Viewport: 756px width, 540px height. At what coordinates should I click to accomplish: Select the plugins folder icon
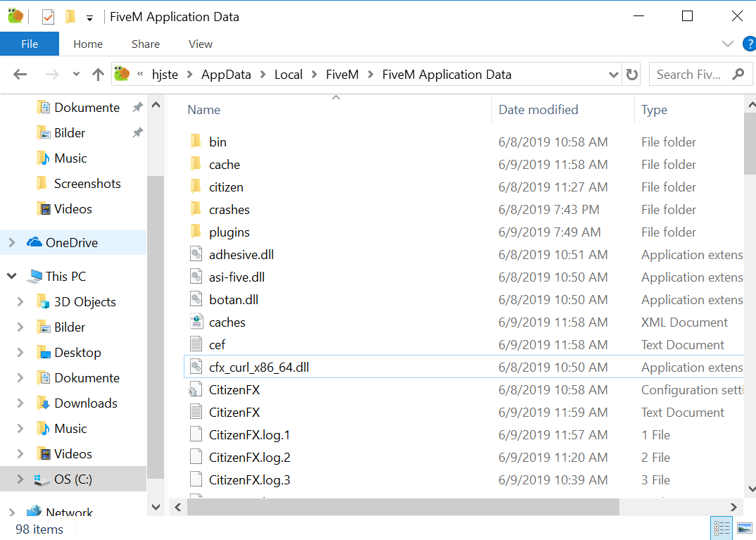[x=195, y=232]
